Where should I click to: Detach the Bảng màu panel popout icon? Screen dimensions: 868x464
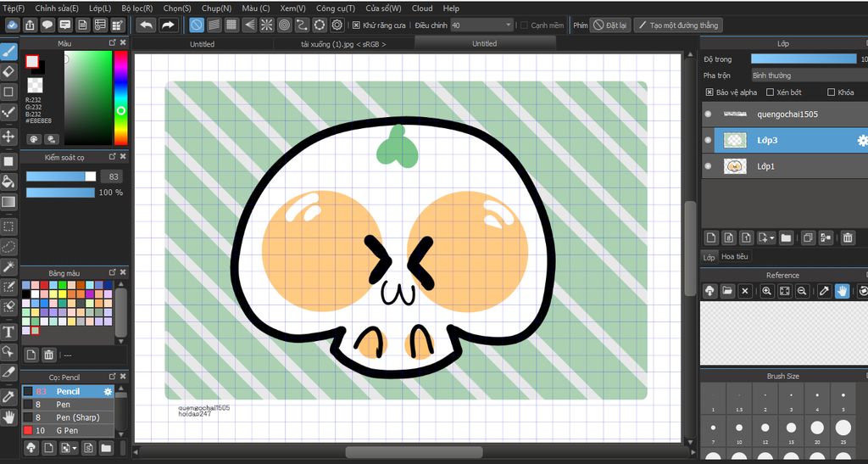(113, 272)
